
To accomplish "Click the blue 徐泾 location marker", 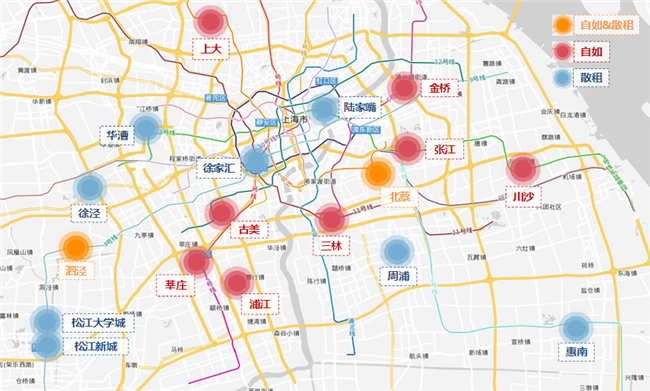I will (90, 188).
